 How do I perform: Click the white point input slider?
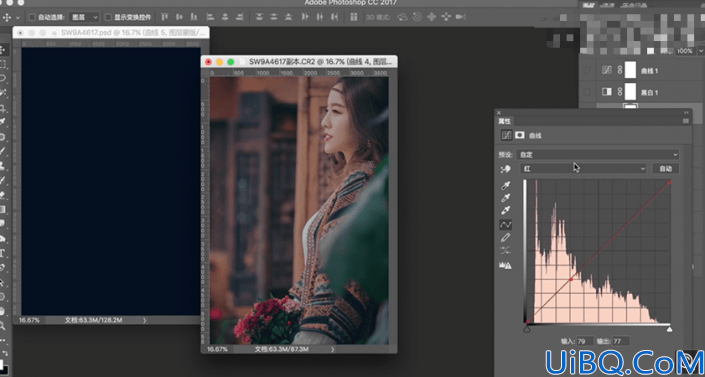tap(669, 330)
